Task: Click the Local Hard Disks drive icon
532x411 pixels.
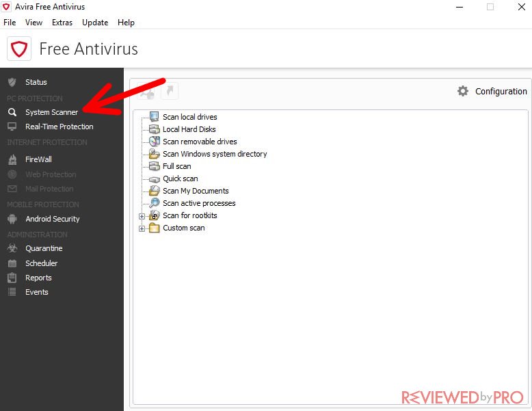Action: click(x=155, y=129)
